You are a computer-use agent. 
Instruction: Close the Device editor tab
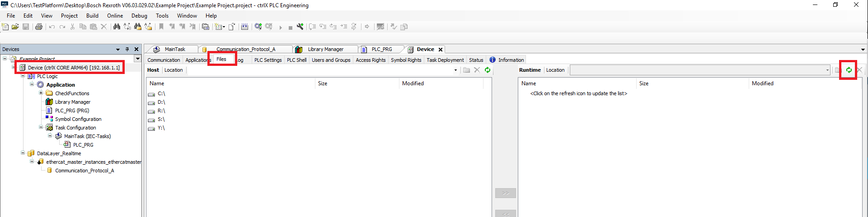[441, 50]
